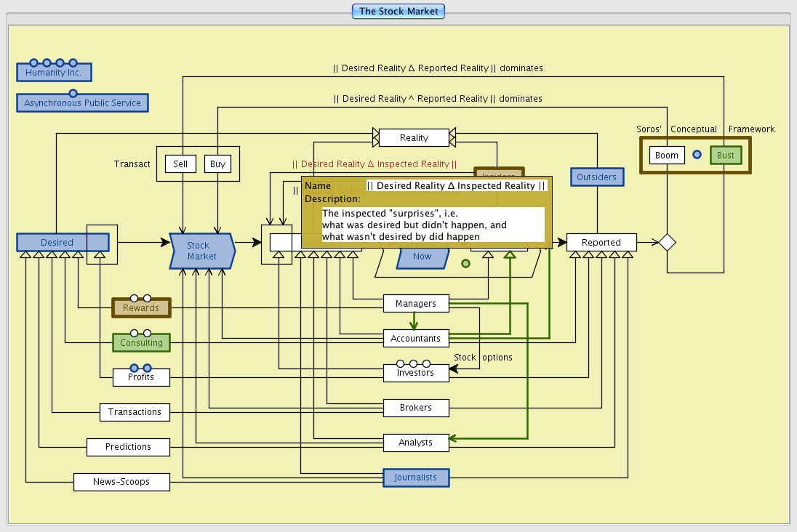The height and width of the screenshot is (532, 797).
Task: Select the brown-bordered Rewards node
Action: pos(141,308)
